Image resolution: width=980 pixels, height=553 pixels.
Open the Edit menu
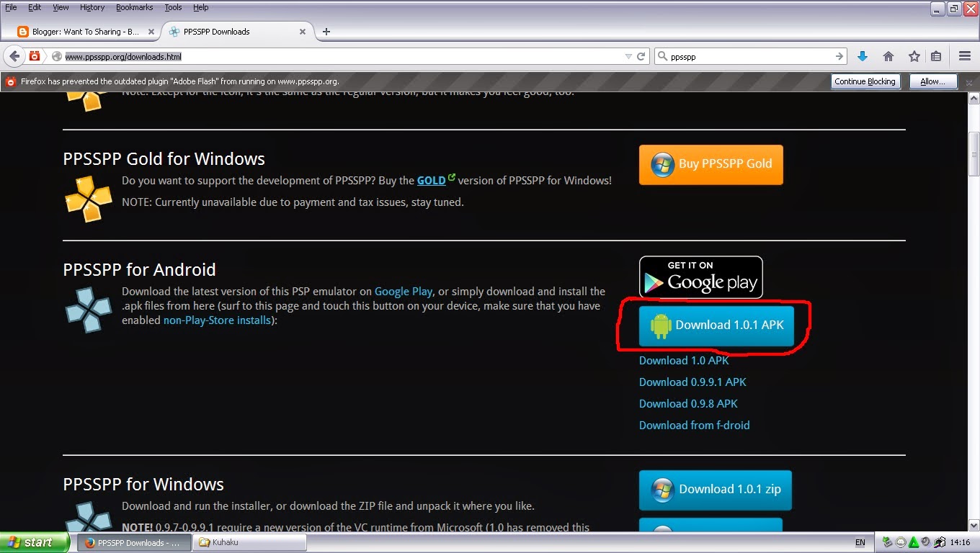[35, 7]
